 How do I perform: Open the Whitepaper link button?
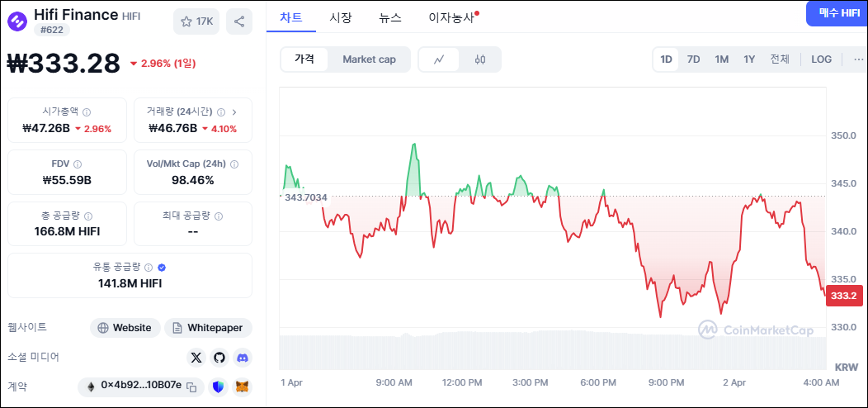tap(208, 328)
